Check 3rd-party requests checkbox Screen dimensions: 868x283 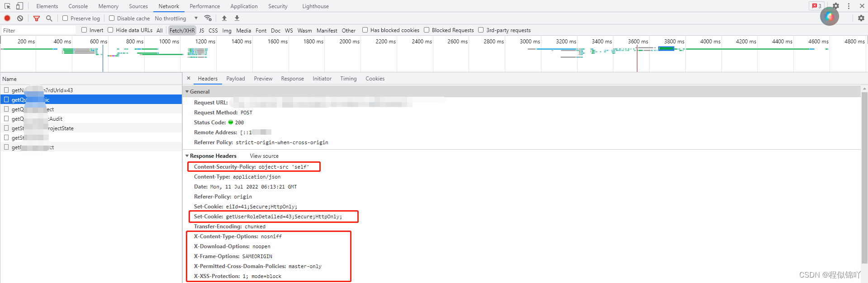tap(481, 30)
